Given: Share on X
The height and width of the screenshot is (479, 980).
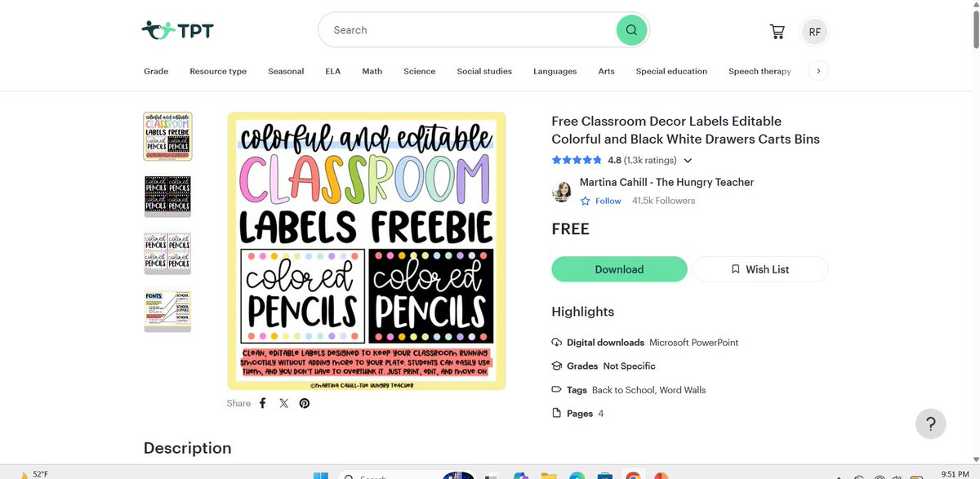Looking at the screenshot, I should (x=283, y=403).
